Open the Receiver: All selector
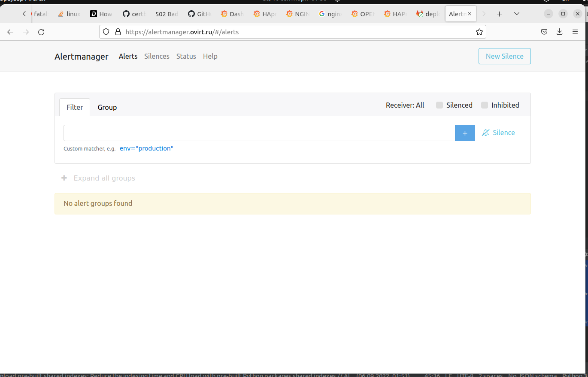The width and height of the screenshot is (588, 377). pyautogui.click(x=405, y=105)
